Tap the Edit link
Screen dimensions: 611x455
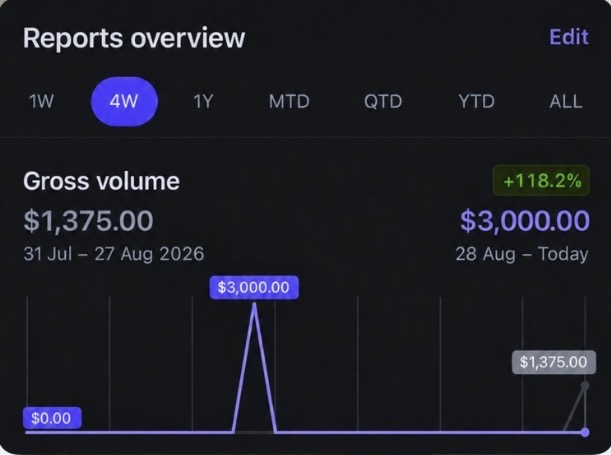(569, 37)
